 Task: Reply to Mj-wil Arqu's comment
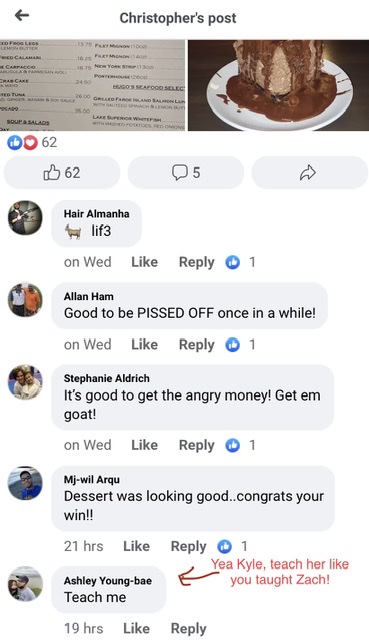(188, 547)
